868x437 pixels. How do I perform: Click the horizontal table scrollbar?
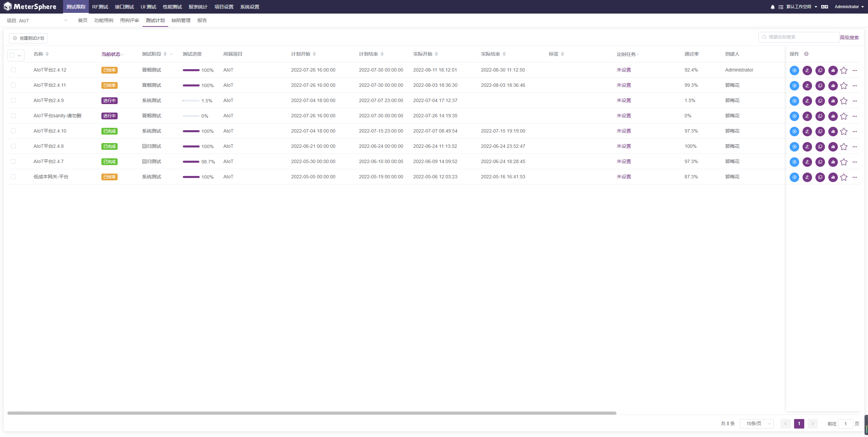pyautogui.click(x=312, y=413)
